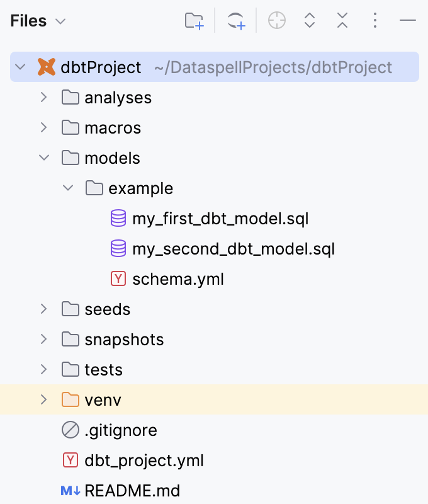Click the Collapse All icon

[342, 21]
